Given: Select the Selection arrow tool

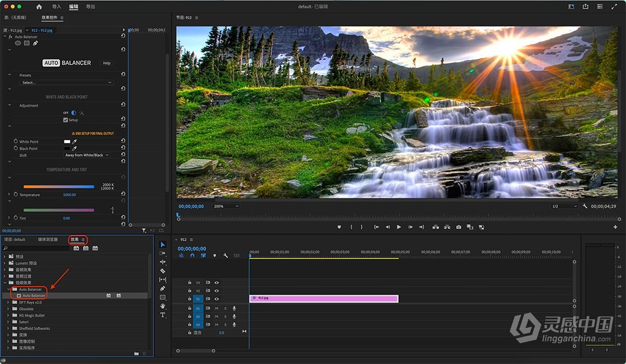Looking at the screenshot, I should [163, 245].
